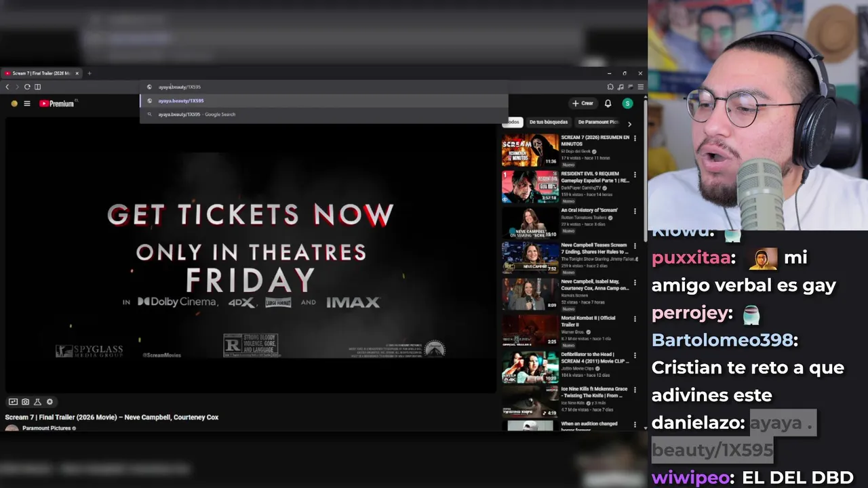The width and height of the screenshot is (868, 488).
Task: Open SCREAM 7 (2026) RESUMEN EN MINUTOS thumbnail
Action: coord(530,150)
